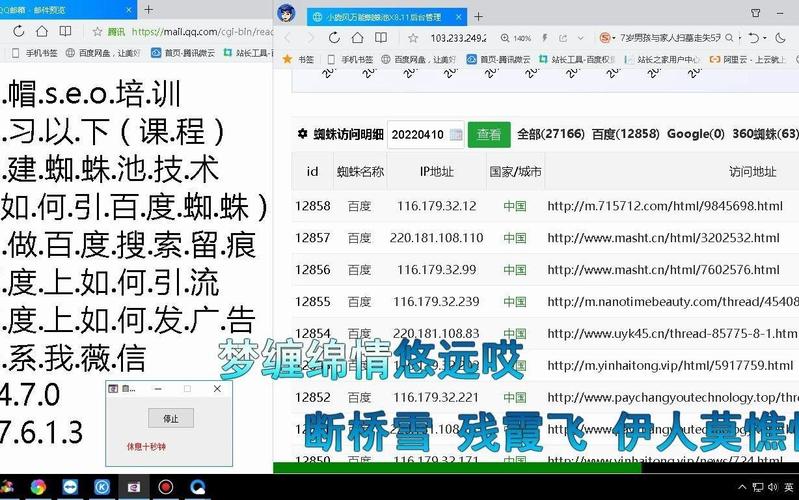Open www.masht.cn/html/7602576.html link

[x=663, y=270]
